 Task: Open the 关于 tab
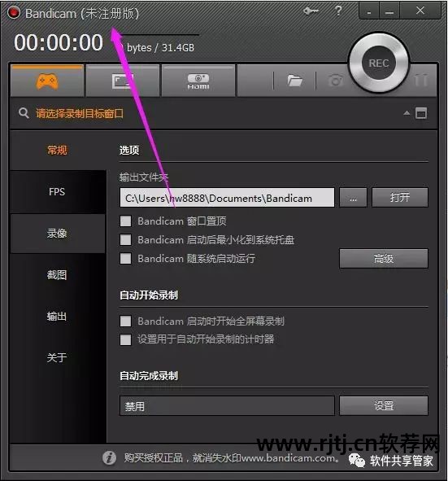(x=57, y=357)
